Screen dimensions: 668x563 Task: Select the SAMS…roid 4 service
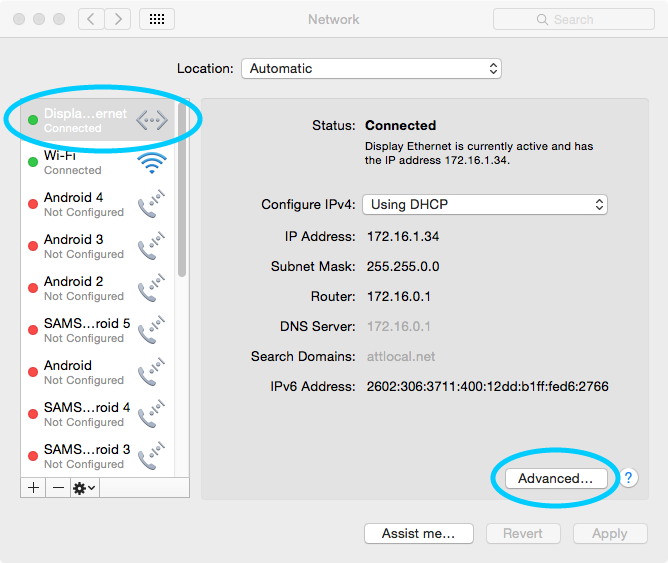tap(98, 414)
